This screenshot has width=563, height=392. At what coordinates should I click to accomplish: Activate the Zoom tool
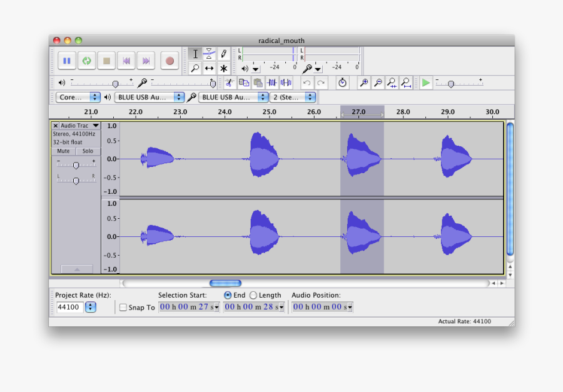(196, 68)
